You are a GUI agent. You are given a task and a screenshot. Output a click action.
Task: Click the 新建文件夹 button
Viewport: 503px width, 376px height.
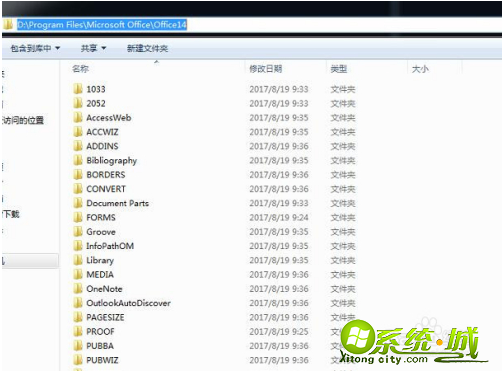coord(147,49)
